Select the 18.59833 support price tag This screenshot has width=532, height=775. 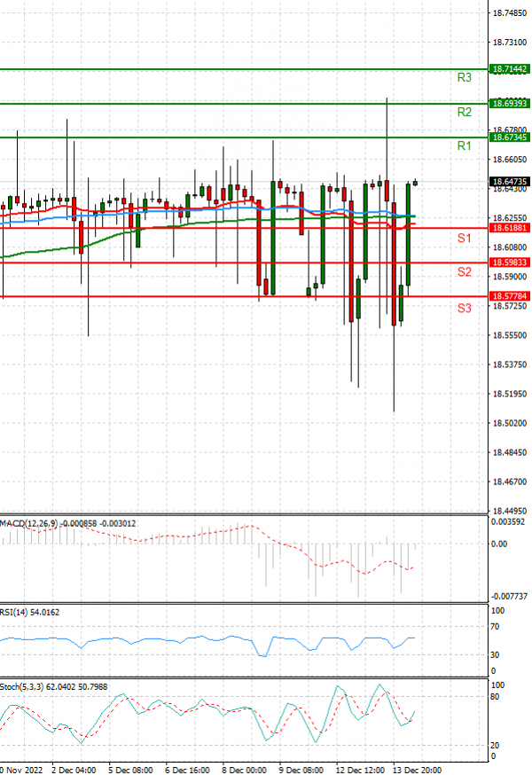(x=510, y=262)
